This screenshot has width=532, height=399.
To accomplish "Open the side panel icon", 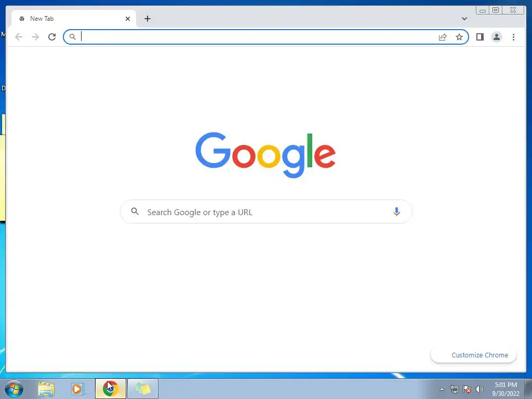I will click(480, 37).
